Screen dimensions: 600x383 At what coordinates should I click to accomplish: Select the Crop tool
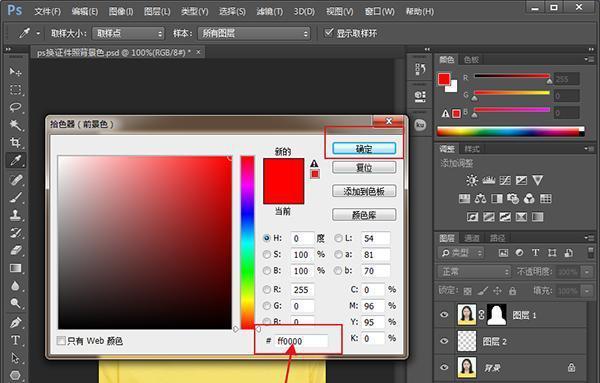coord(15,143)
